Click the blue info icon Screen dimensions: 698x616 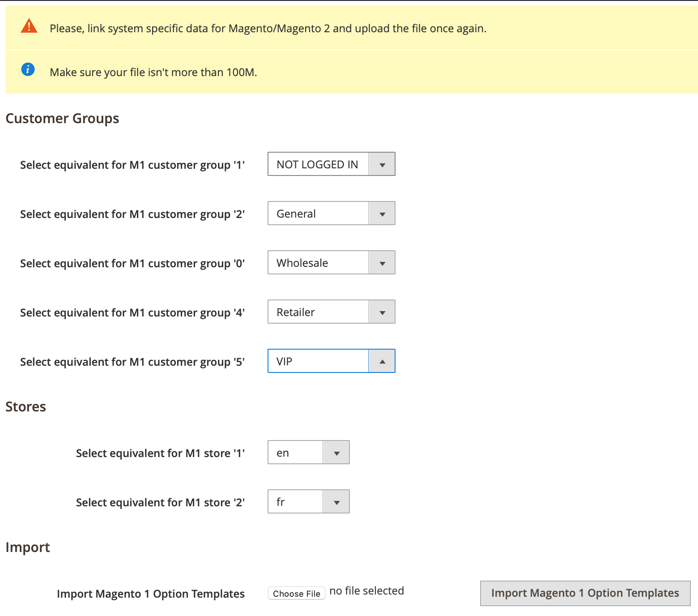[28, 69]
